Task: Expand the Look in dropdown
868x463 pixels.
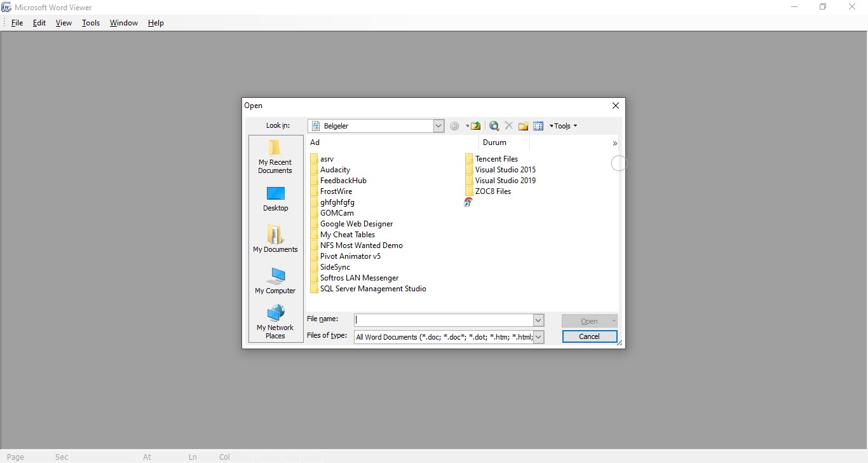Action: click(438, 126)
